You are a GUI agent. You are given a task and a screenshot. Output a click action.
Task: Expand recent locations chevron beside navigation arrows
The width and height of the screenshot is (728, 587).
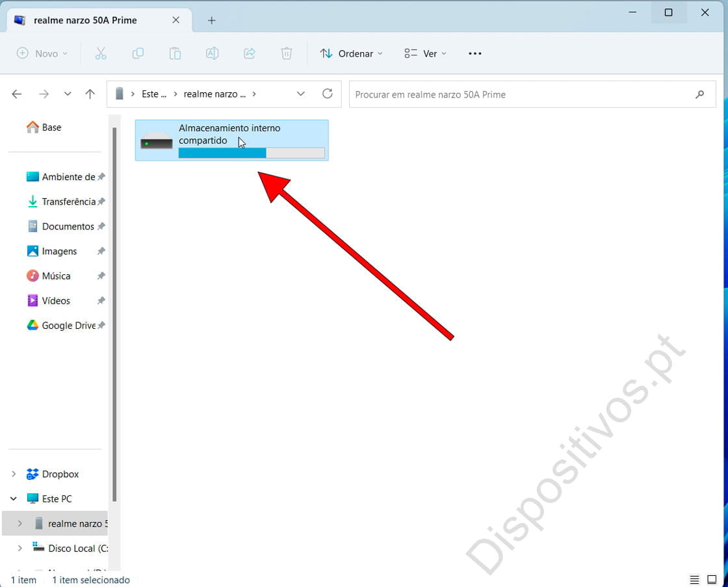click(x=68, y=94)
